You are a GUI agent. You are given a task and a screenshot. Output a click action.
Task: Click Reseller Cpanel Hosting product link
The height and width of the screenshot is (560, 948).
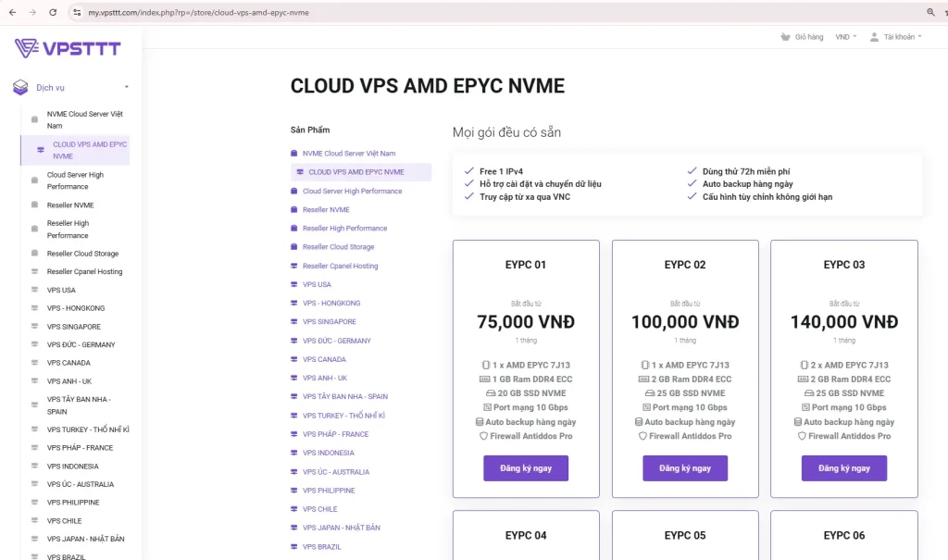pos(340,266)
